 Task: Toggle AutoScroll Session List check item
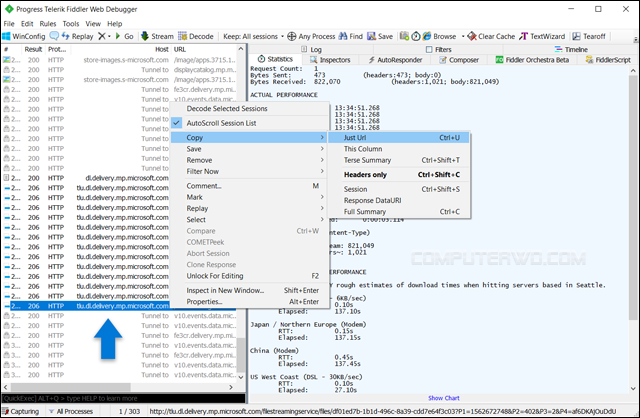[249, 123]
